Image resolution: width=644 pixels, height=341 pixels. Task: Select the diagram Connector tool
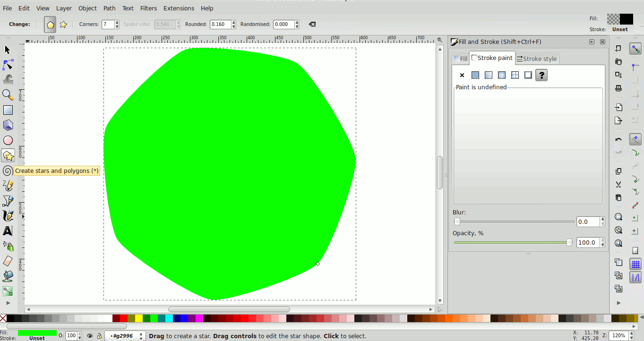click(x=8, y=291)
